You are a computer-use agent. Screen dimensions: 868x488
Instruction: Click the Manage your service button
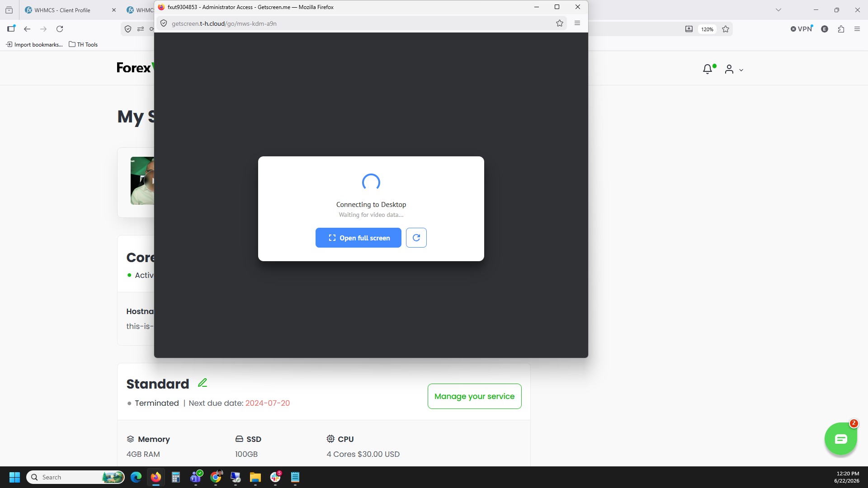pyautogui.click(x=474, y=396)
